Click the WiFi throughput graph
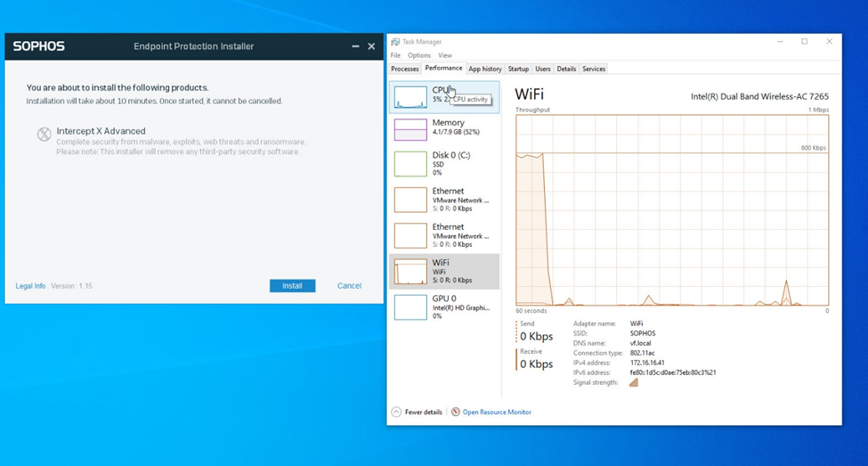868x466 pixels. (x=672, y=210)
